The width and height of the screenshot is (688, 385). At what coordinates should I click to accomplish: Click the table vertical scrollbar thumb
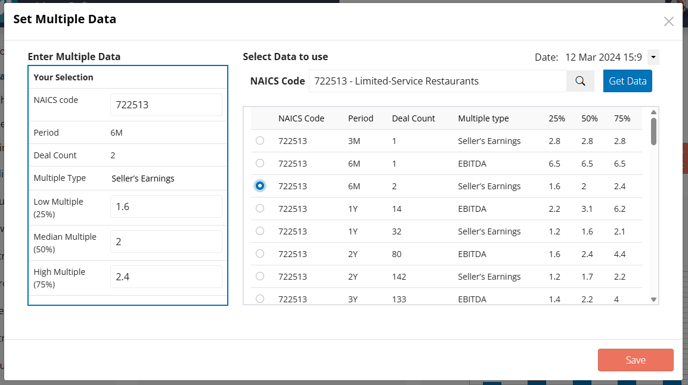click(653, 131)
